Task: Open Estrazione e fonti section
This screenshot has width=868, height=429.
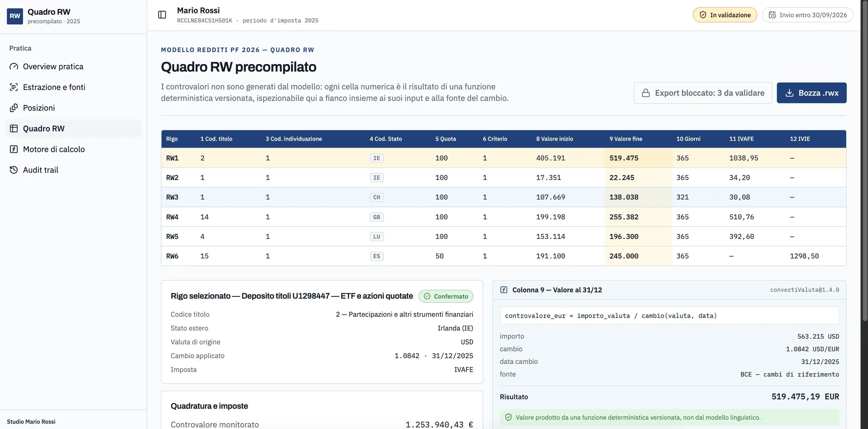Action: 73,87
